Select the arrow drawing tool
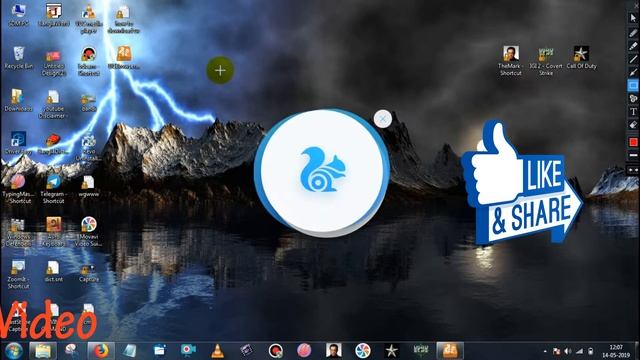640x360 pixels. click(x=633, y=72)
